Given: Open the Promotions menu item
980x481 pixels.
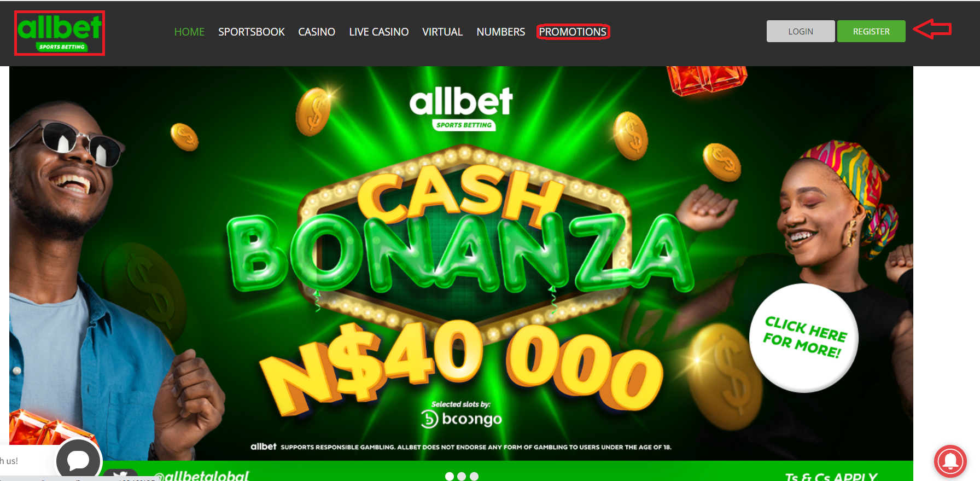Looking at the screenshot, I should 573,32.
